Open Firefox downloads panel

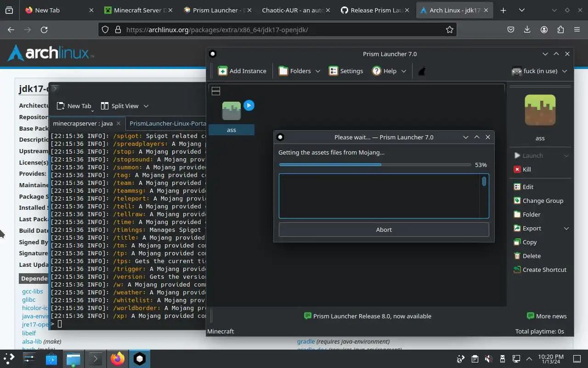click(x=527, y=29)
